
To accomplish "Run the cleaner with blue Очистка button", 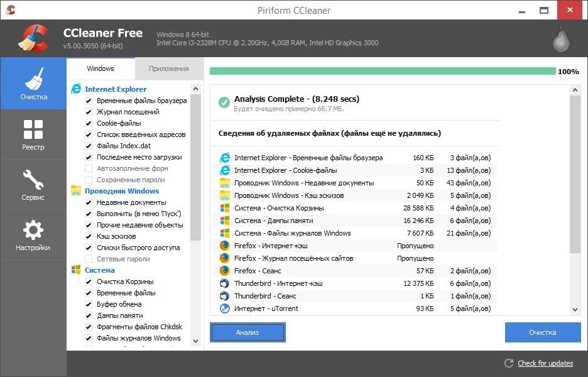I will click(x=543, y=332).
